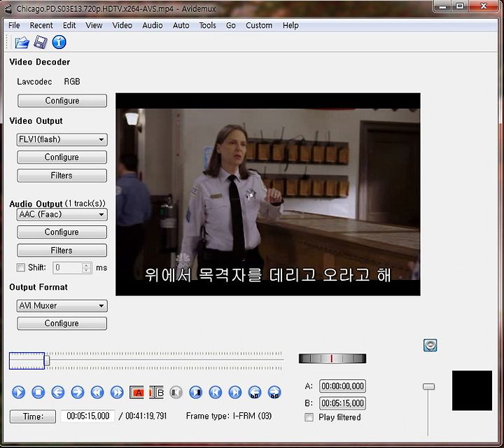
Task: Open the AAC (Faac) audio output dropdown
Action: (x=62, y=214)
